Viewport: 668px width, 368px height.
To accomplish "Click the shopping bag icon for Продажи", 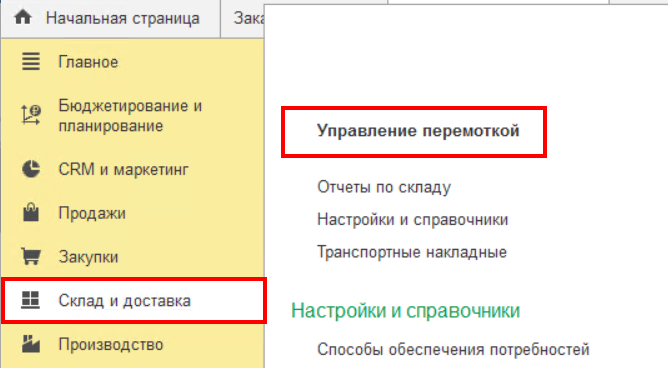I will click(x=31, y=212).
